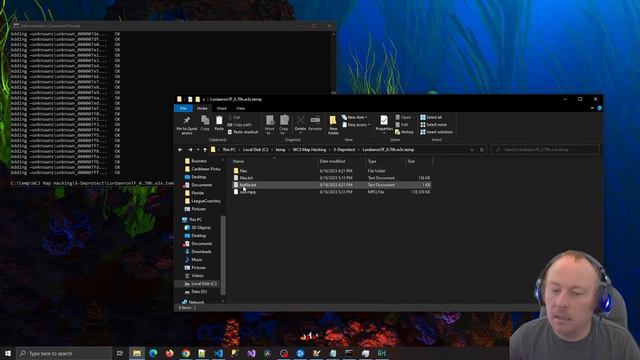Image resolution: width=640 pixels, height=360 pixels.
Task: Click the Explorer search box
Action: click(x=546, y=150)
